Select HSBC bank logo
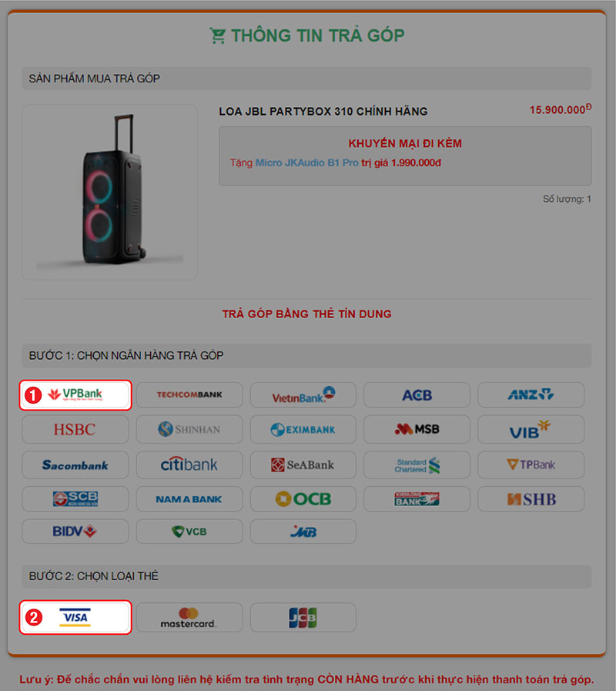 click(x=75, y=429)
